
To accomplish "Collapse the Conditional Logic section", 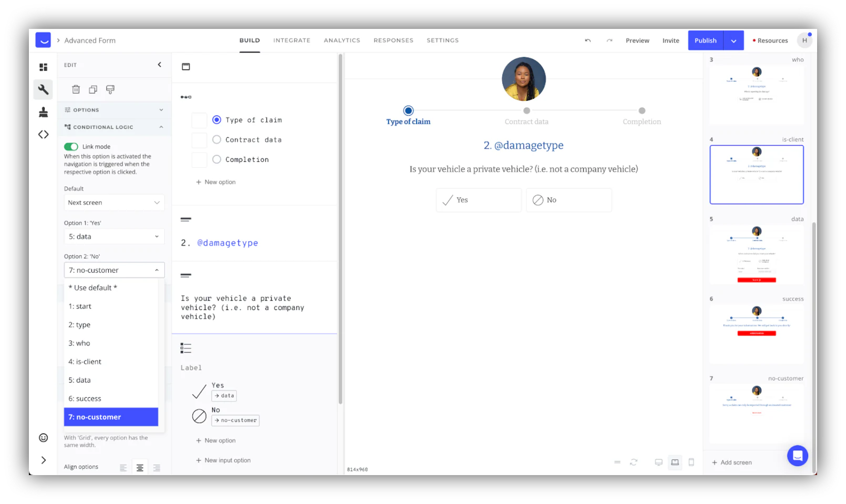I will pos(114,127).
